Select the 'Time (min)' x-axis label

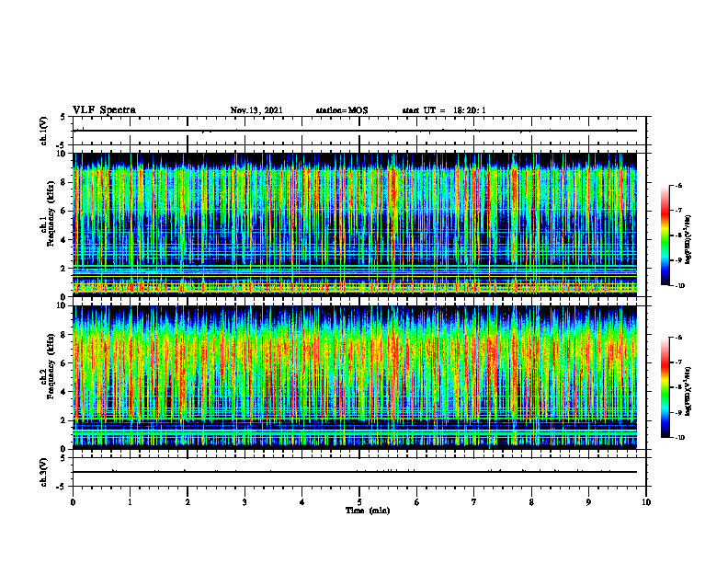click(x=368, y=511)
